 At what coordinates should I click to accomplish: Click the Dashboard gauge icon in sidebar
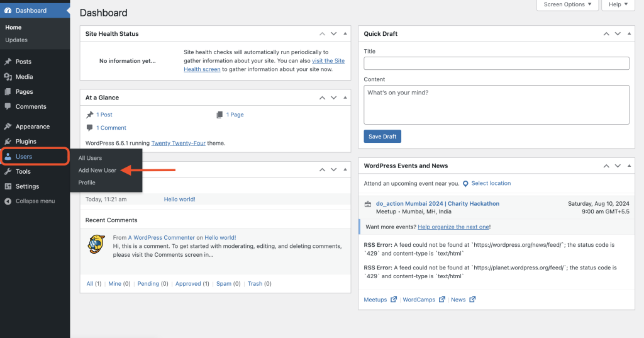[8, 11]
